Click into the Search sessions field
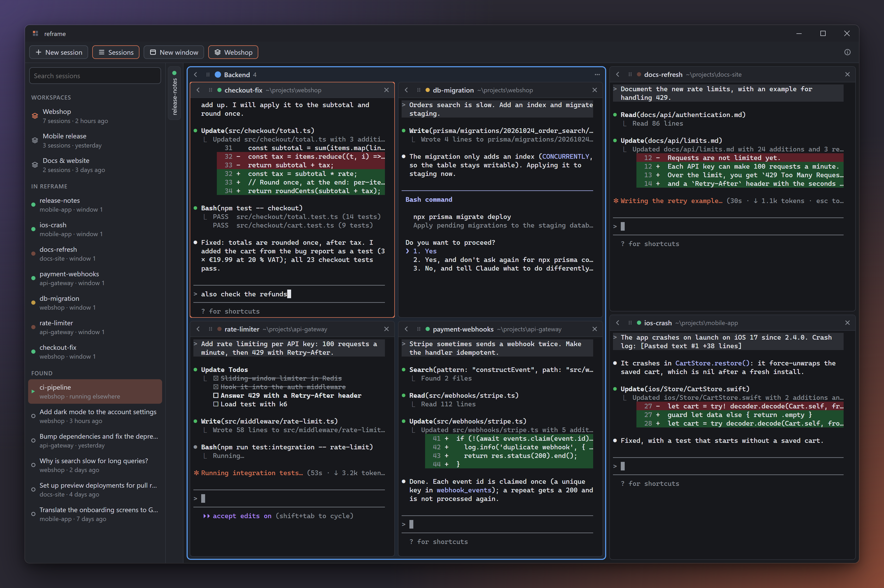The image size is (884, 588). (95, 76)
